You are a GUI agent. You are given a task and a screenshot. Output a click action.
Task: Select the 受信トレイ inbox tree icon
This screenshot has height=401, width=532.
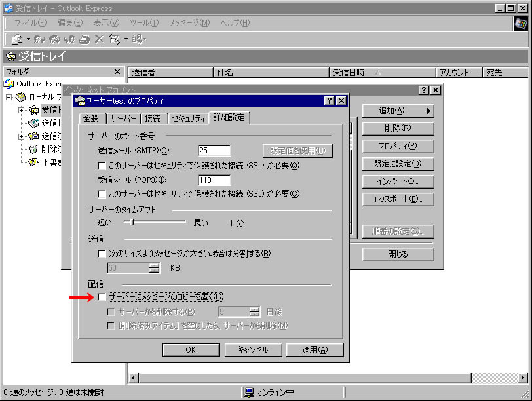[x=34, y=110]
